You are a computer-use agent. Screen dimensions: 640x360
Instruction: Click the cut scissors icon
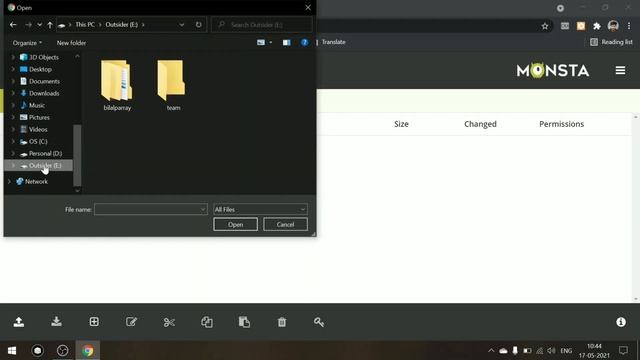click(169, 322)
